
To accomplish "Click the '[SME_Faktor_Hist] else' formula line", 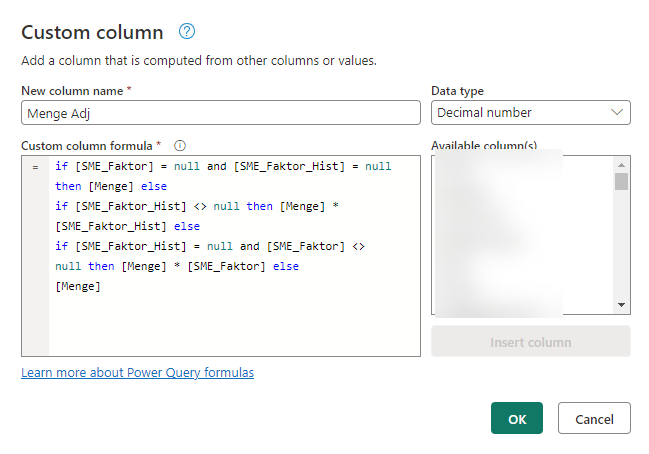I will [127, 226].
